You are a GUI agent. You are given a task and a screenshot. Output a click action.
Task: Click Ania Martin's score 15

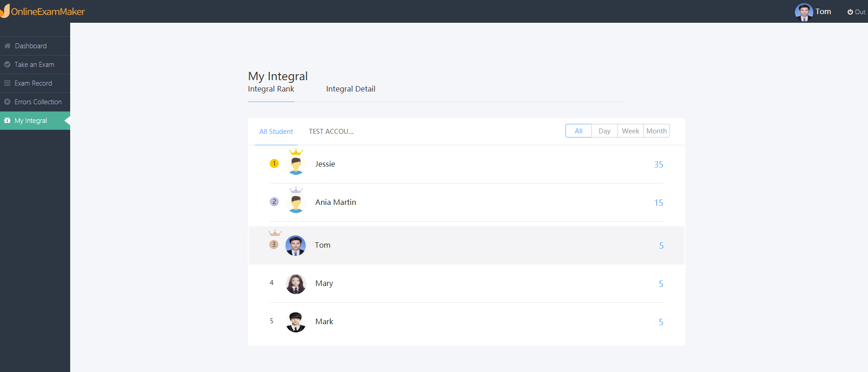[659, 203]
